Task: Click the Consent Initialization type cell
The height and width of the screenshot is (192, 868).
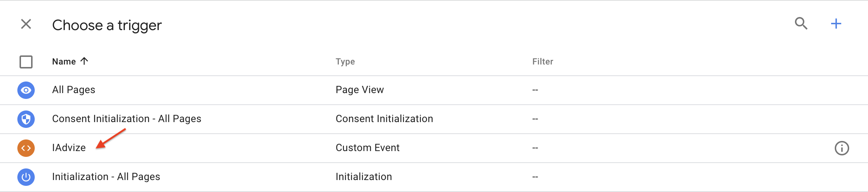Action: pyautogui.click(x=384, y=119)
